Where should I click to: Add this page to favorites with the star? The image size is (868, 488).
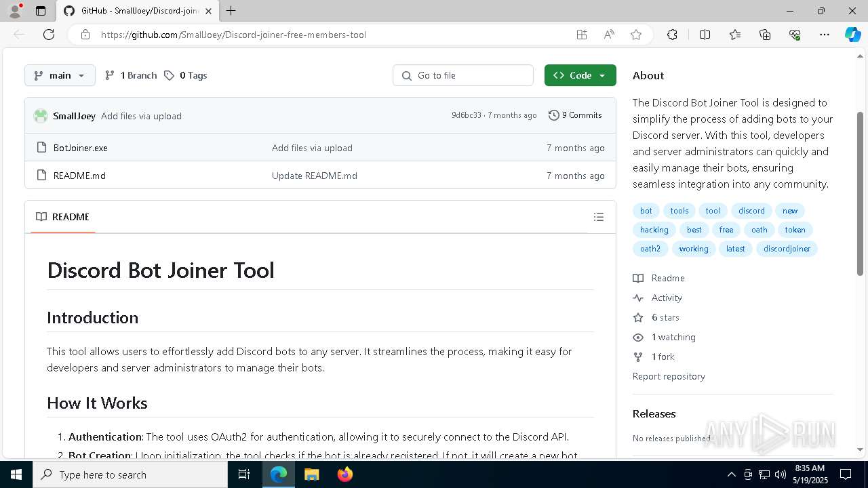pyautogui.click(x=636, y=35)
